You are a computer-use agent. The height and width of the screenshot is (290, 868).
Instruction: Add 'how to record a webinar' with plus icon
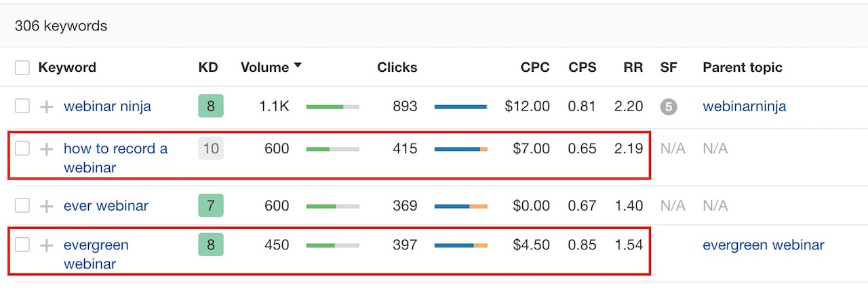46,149
